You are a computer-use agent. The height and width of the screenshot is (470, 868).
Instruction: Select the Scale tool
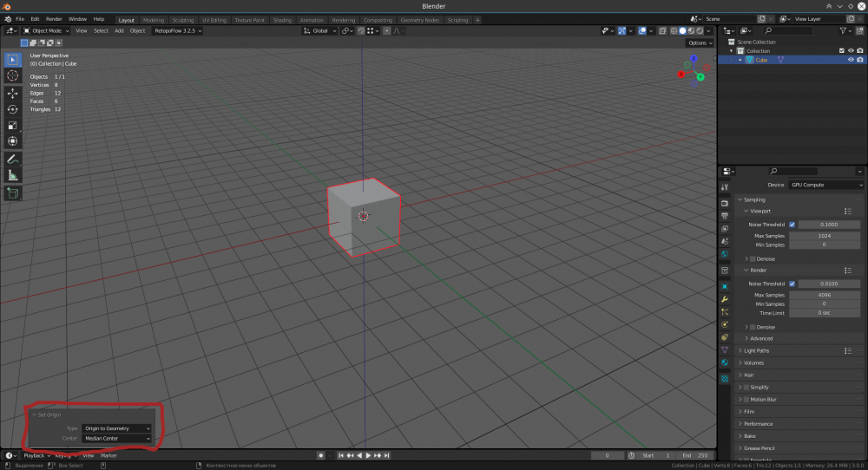tap(13, 125)
